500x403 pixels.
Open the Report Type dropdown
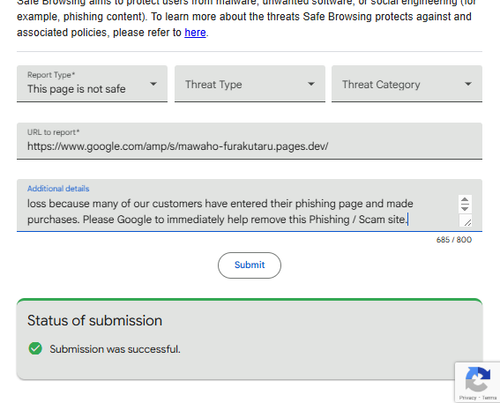click(92, 84)
